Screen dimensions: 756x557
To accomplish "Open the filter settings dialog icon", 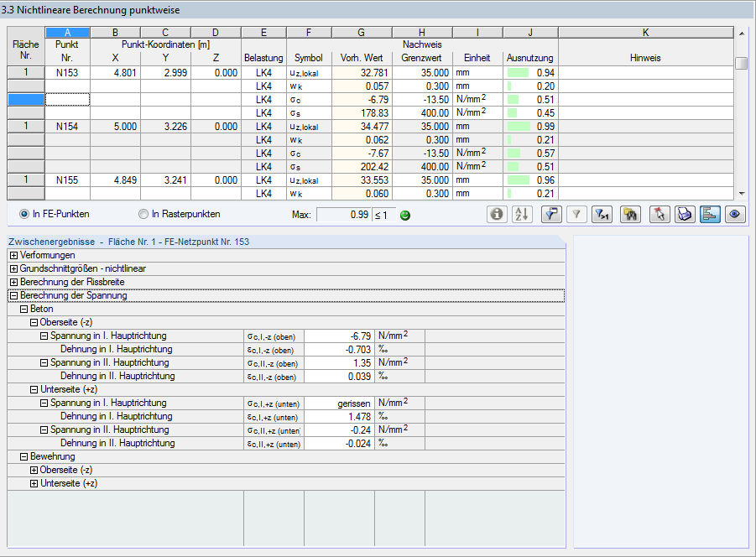I will click(x=551, y=214).
